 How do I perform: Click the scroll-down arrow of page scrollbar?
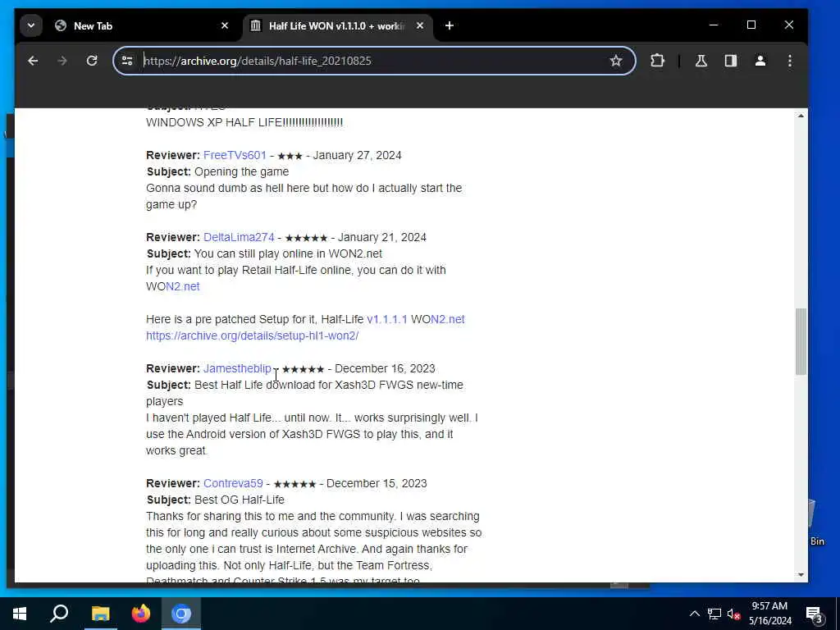tap(801, 575)
